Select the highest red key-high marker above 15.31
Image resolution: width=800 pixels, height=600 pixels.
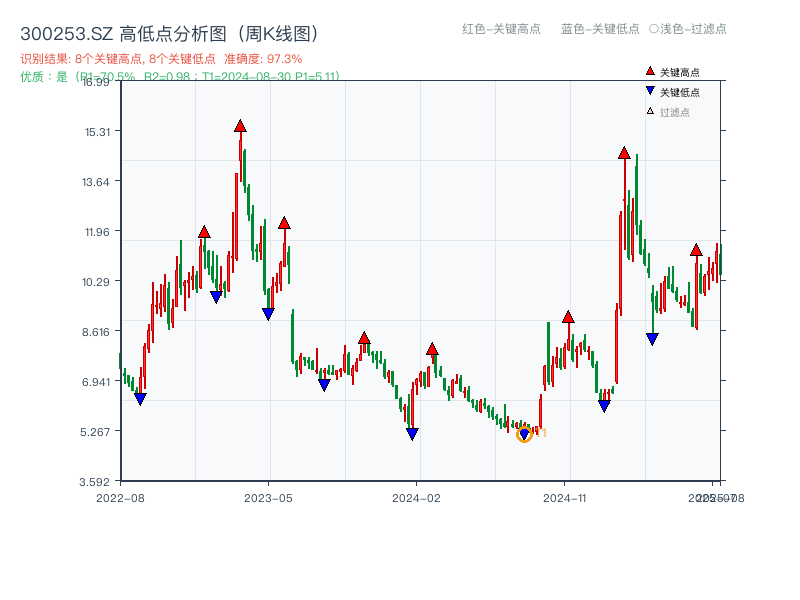click(x=240, y=126)
